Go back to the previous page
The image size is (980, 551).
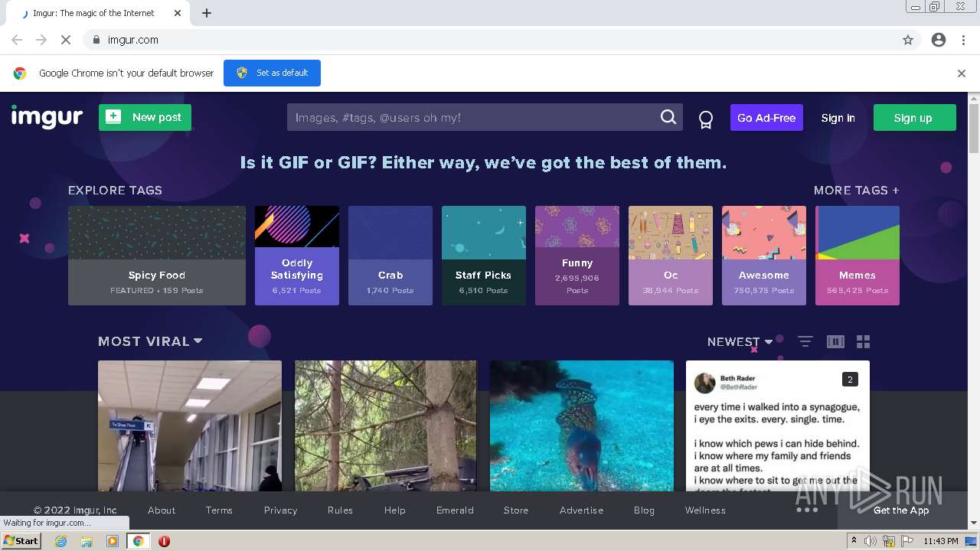point(17,40)
